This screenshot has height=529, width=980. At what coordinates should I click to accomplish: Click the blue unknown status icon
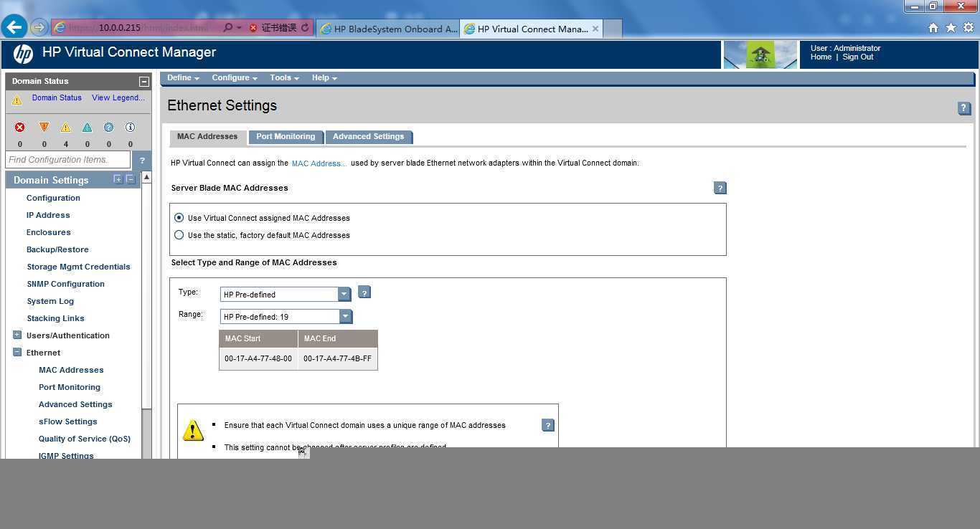[108, 127]
